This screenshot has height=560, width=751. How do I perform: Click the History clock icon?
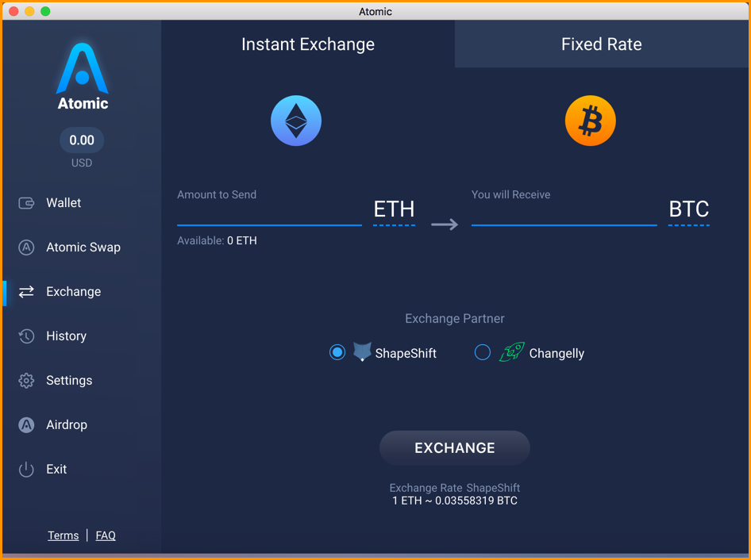point(26,336)
